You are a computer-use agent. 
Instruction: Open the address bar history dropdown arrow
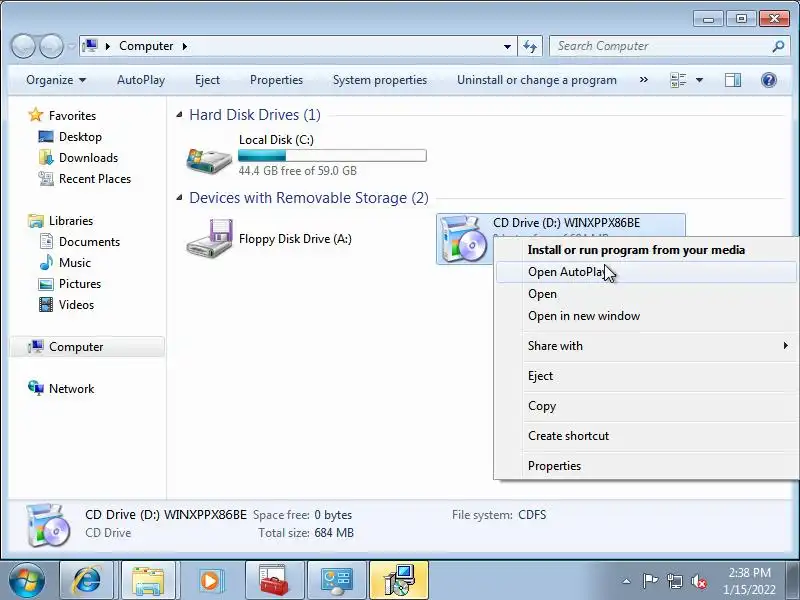click(507, 46)
